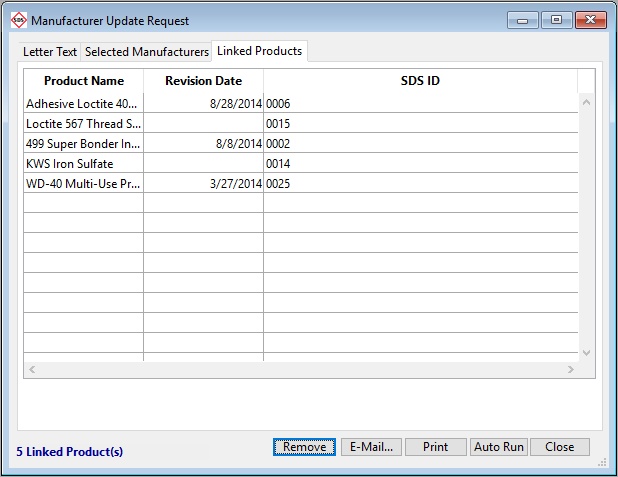Switch to the Letter Text tab

pos(50,52)
